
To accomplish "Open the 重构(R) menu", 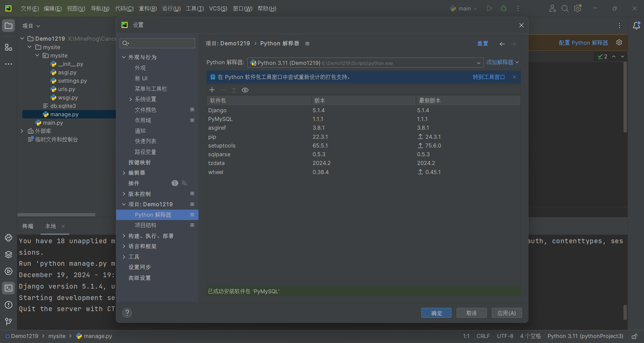I will click(x=148, y=8).
